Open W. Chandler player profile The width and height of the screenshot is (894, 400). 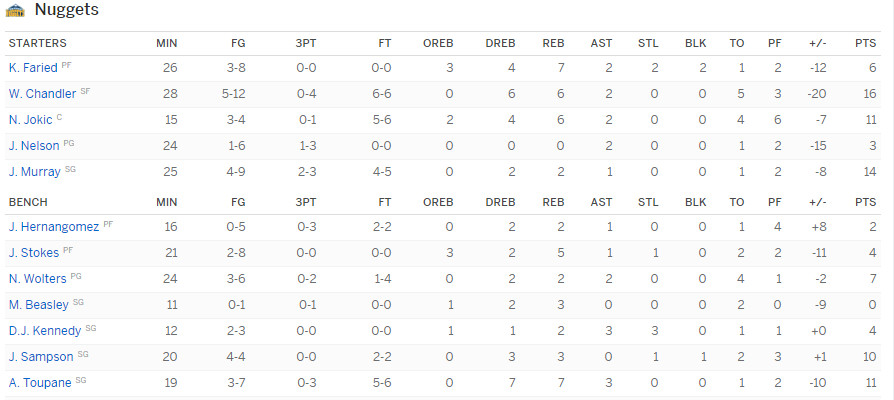pos(42,94)
